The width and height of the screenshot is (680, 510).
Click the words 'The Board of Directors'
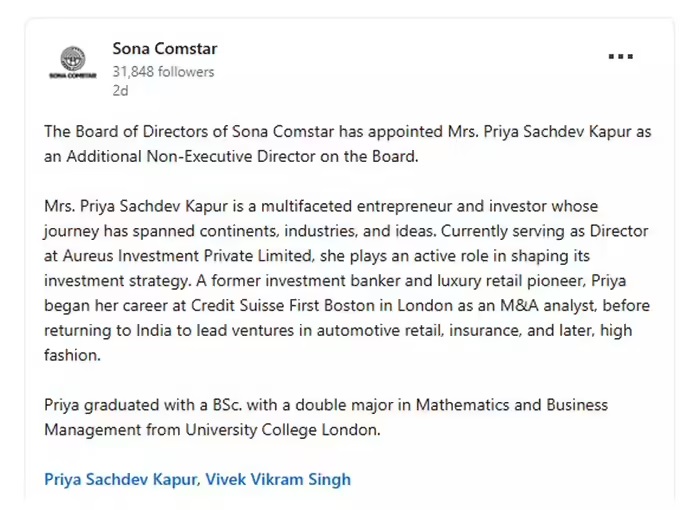[x=122, y=132]
